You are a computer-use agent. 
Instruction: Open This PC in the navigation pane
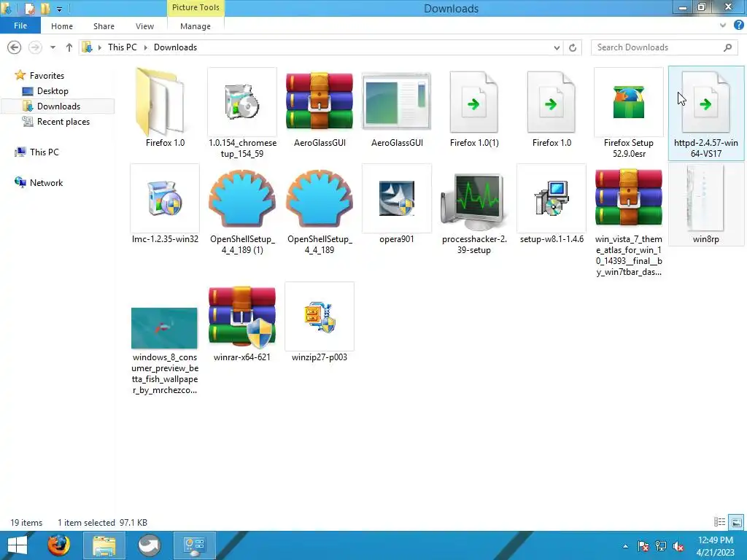(44, 152)
